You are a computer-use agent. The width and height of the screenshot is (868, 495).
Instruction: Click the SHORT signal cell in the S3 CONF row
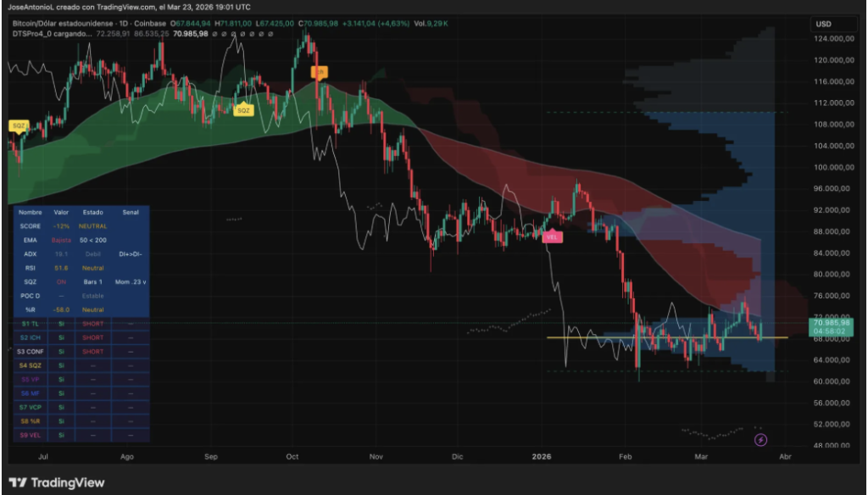click(x=93, y=352)
